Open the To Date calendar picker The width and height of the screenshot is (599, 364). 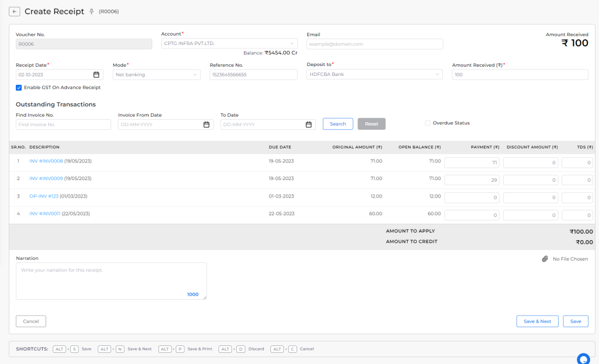pyautogui.click(x=308, y=124)
